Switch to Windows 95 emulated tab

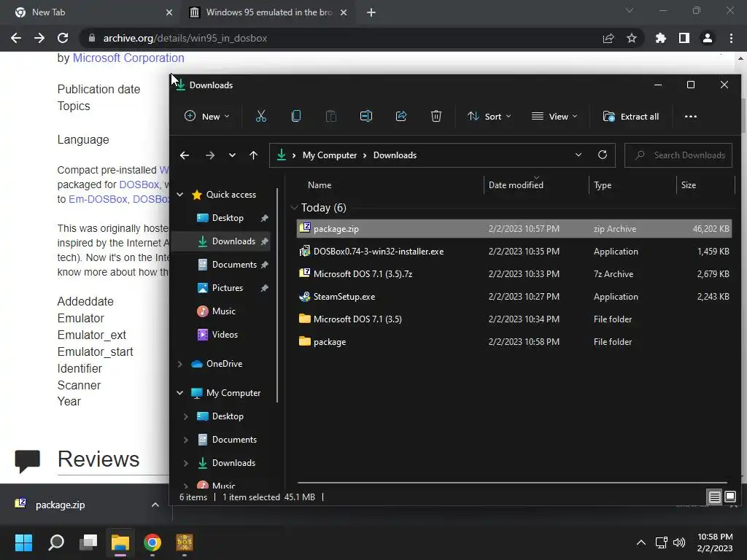[x=268, y=12]
